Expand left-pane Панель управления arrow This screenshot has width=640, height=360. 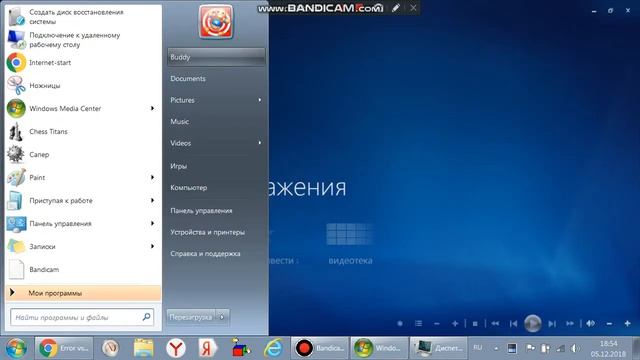152,223
